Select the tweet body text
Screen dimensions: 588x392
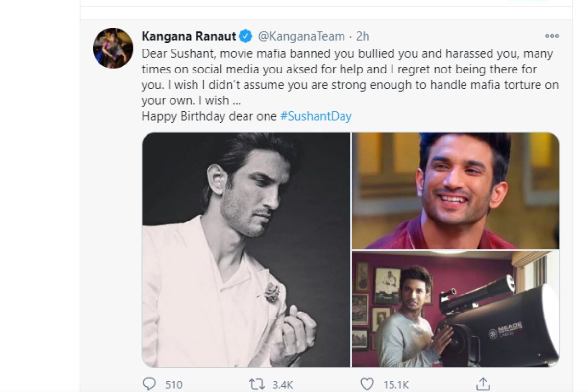tap(343, 81)
